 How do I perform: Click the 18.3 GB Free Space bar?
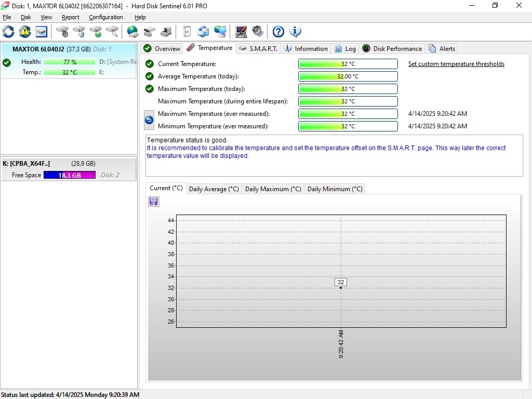[70, 175]
